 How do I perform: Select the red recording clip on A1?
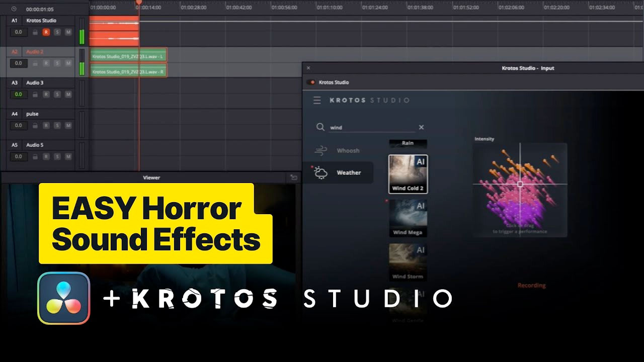114,31
